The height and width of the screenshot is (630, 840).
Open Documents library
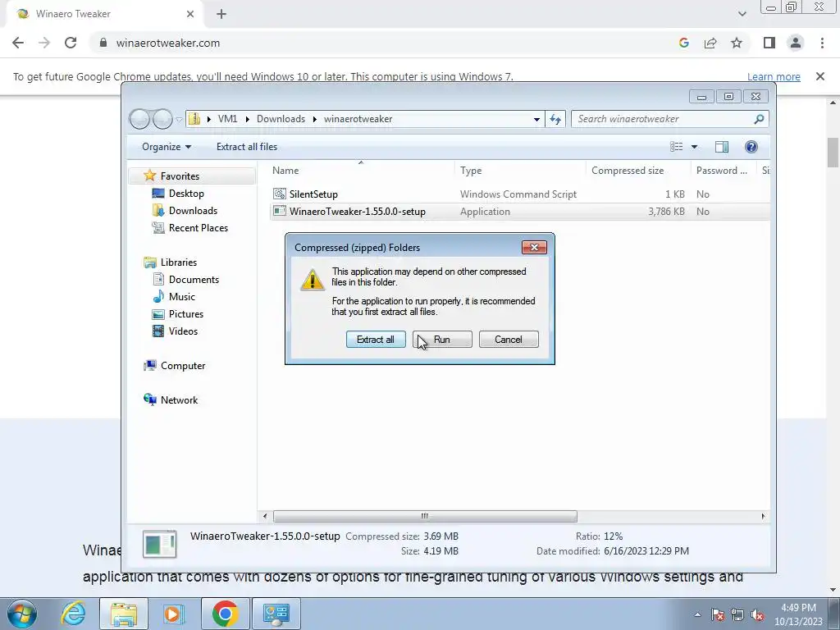tap(194, 279)
